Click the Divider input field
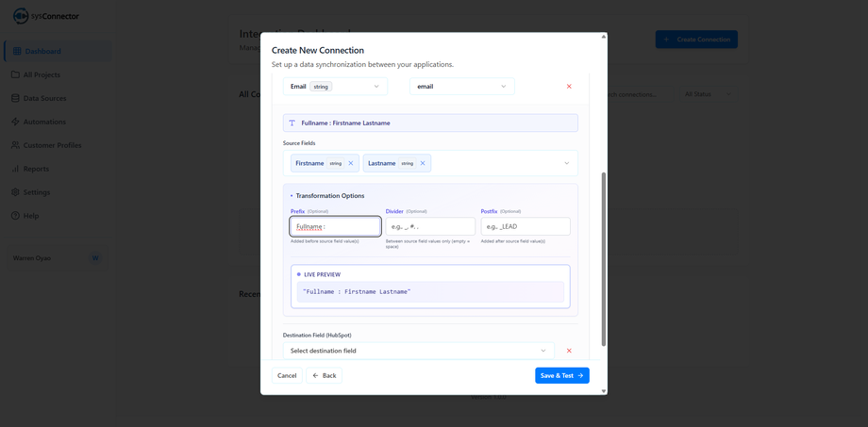Screen dimensions: 868x427 pos(430,226)
